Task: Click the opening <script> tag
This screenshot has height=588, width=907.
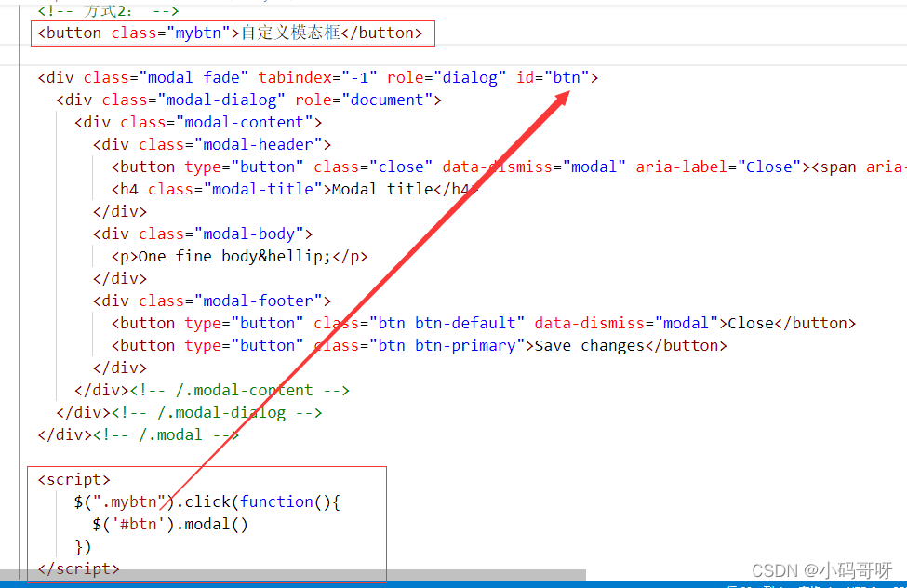Action: point(74,480)
